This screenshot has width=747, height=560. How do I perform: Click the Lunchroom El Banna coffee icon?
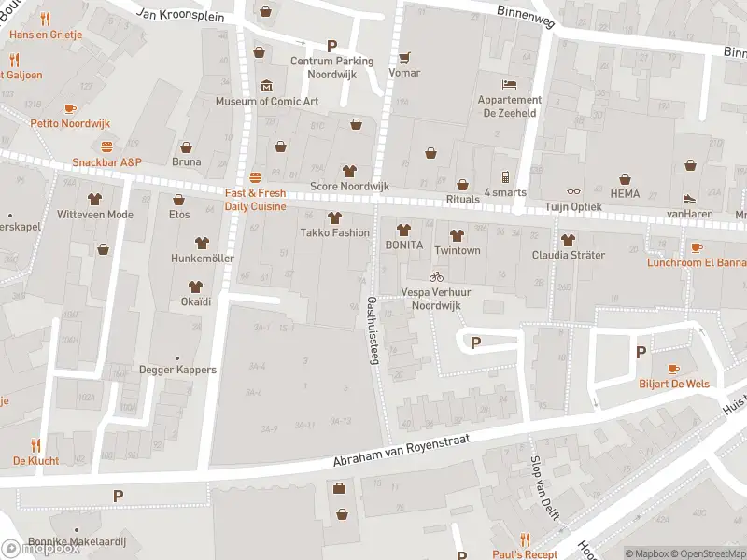[x=696, y=247]
